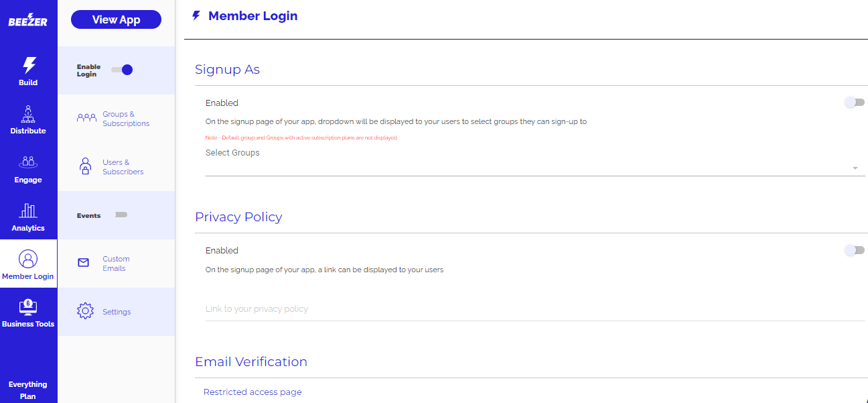Click the Beezer logo

pyautogui.click(x=28, y=21)
